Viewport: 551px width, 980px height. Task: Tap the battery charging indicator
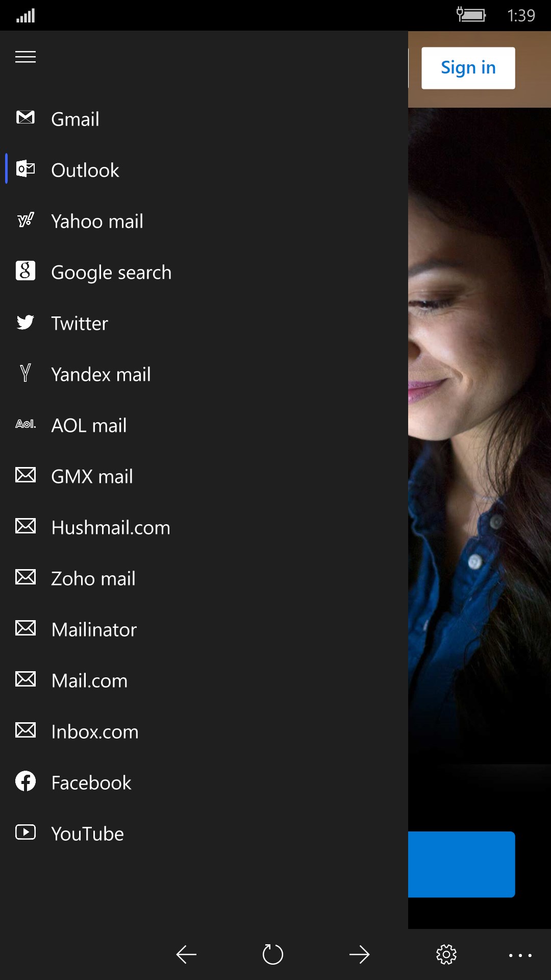(x=471, y=14)
